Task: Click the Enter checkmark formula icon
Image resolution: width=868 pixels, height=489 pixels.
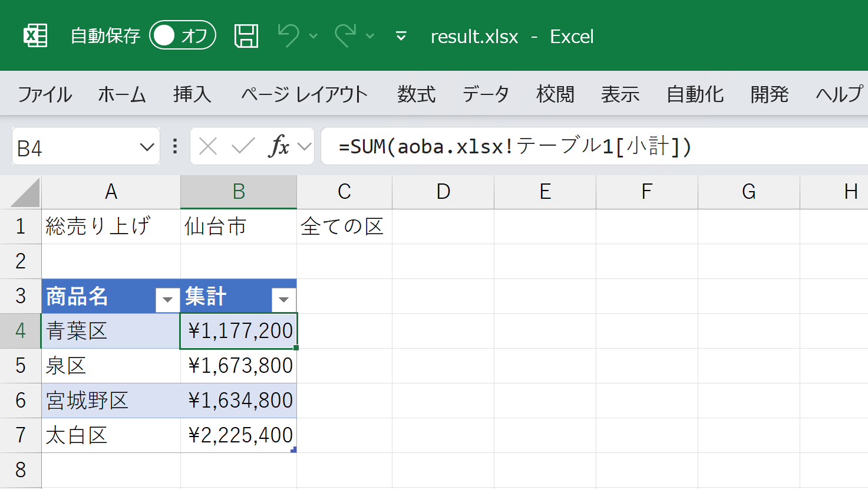Action: [243, 146]
